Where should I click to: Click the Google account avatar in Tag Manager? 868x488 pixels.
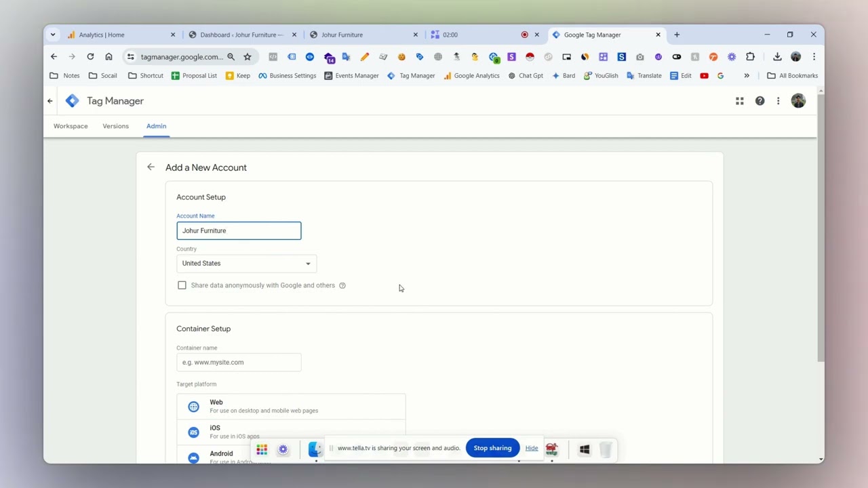(798, 101)
